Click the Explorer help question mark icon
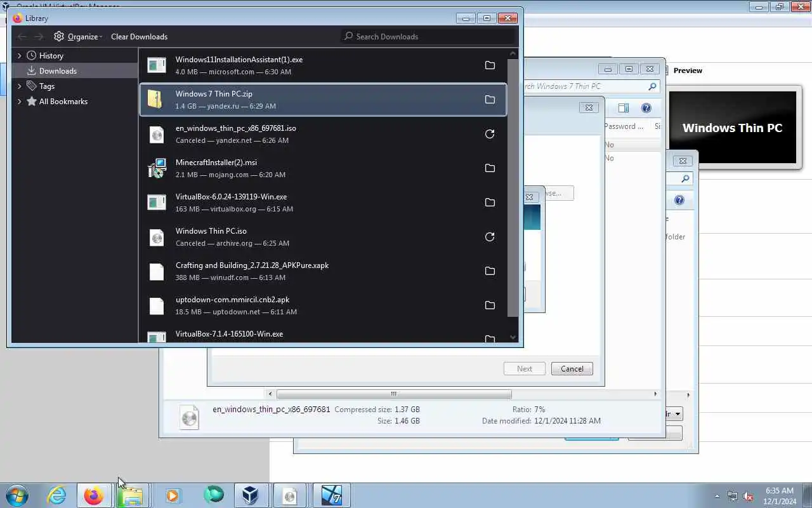Image resolution: width=812 pixels, height=508 pixels. coord(646,108)
